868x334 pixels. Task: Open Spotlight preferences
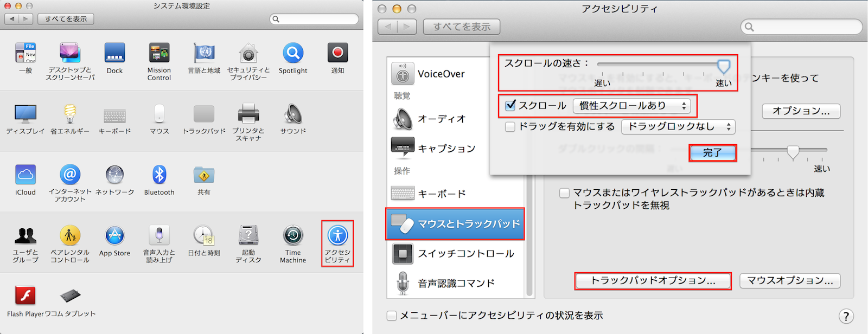tap(293, 53)
